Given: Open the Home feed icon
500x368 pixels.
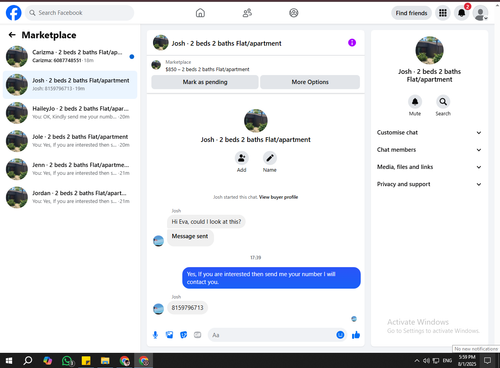Looking at the screenshot, I should (x=200, y=13).
